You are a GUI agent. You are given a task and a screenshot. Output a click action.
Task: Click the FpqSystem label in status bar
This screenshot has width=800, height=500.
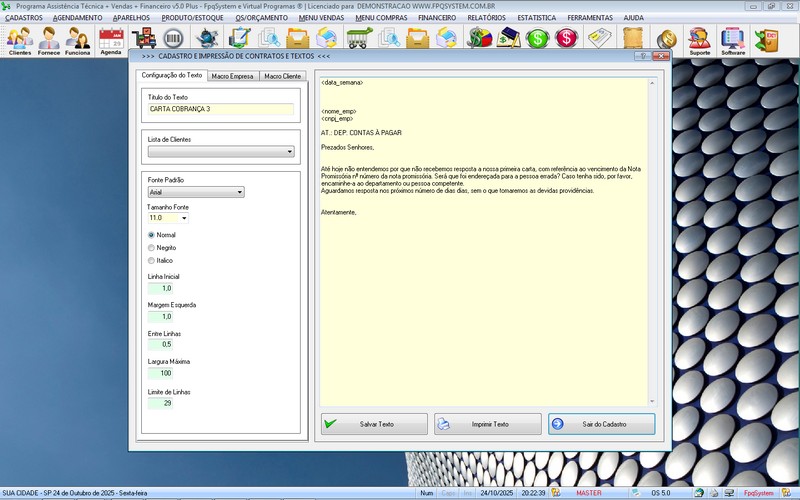pos(758,493)
